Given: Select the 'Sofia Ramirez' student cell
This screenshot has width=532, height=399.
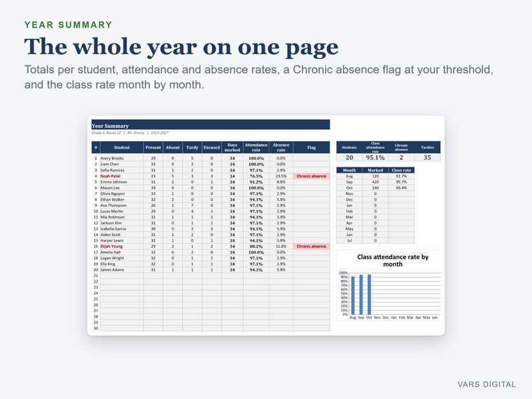Looking at the screenshot, I should (122, 170).
